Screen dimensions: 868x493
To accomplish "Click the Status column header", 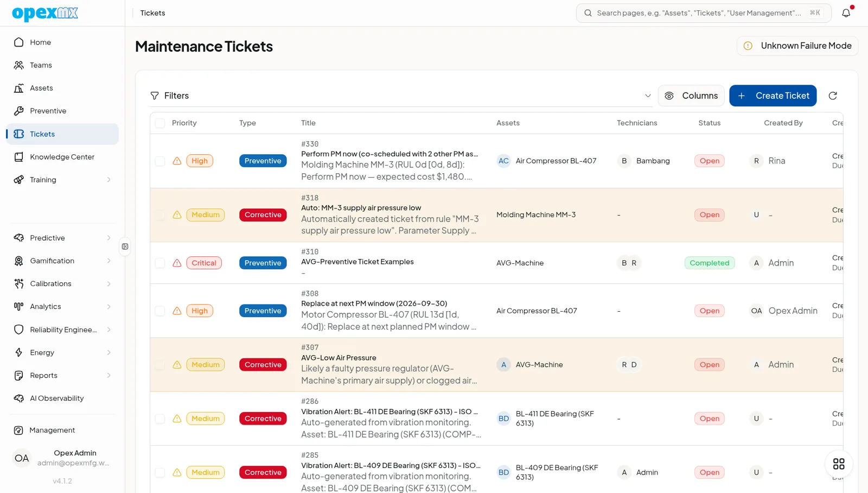I will 710,123.
